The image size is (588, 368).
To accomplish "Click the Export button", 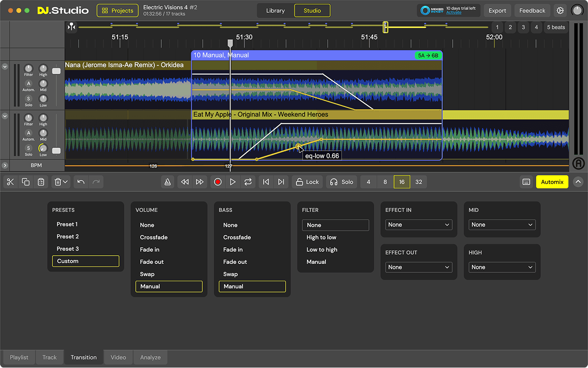I will [497, 10].
